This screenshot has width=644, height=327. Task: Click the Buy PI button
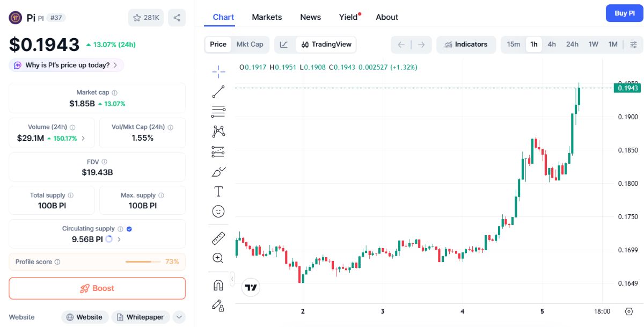coord(624,13)
